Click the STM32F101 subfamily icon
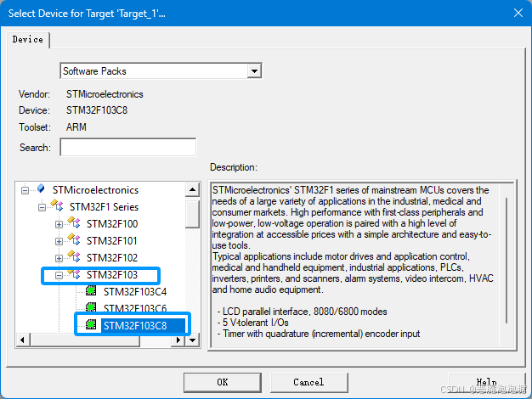Screen dimensions: 532x399 pos(74,239)
